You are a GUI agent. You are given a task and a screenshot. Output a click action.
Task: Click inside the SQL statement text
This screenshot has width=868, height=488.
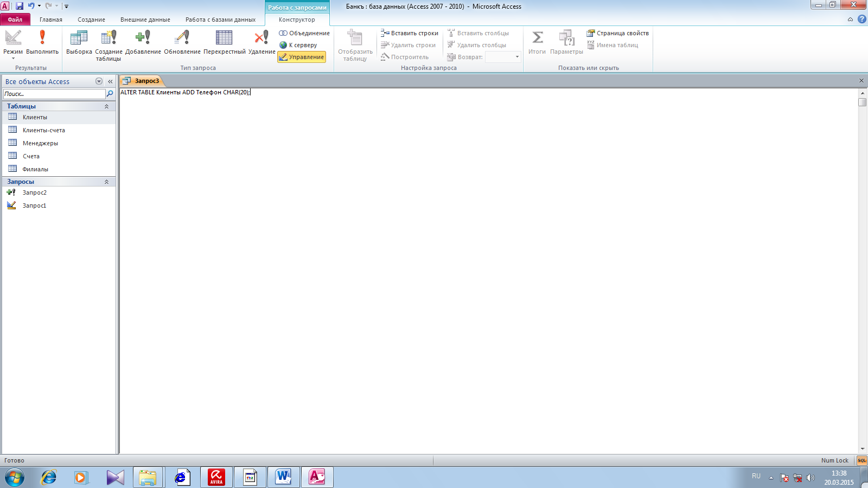click(x=185, y=92)
